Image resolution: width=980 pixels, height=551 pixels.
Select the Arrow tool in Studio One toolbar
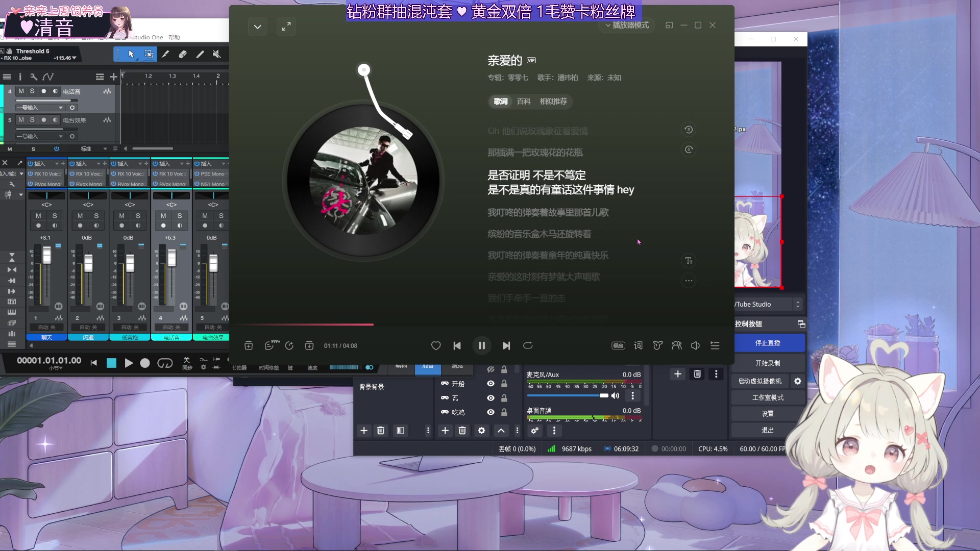pos(131,54)
